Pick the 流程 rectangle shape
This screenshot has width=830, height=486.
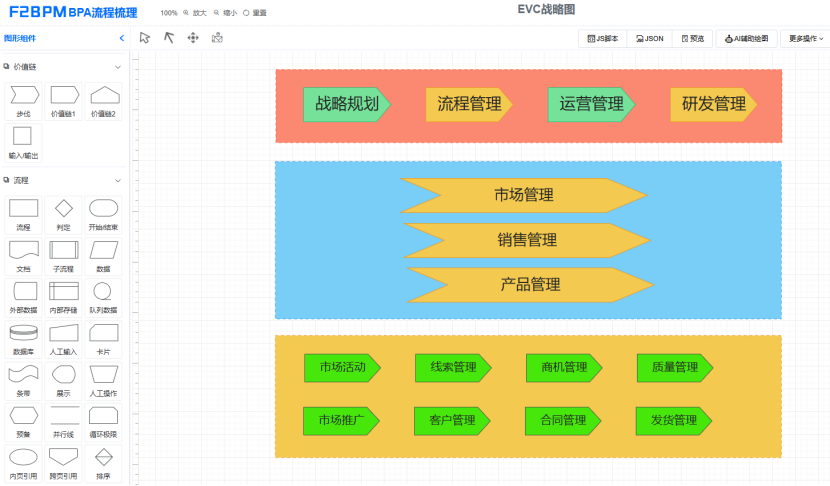(x=23, y=214)
